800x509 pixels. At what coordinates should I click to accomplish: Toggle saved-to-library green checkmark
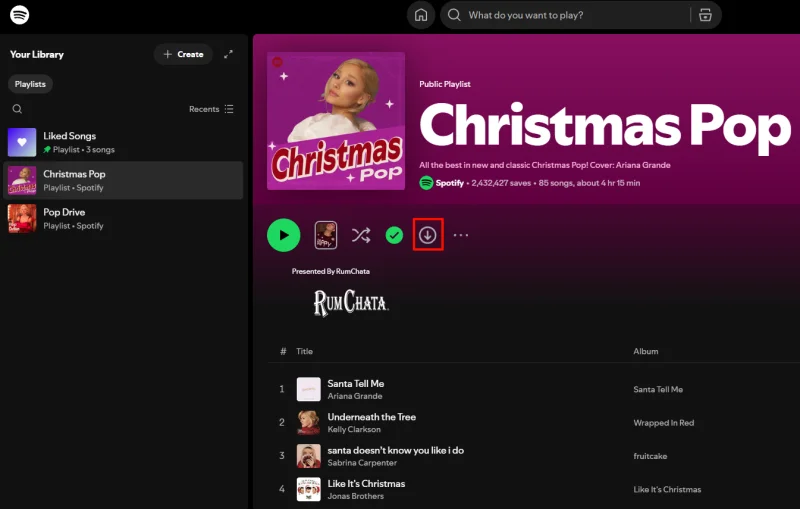click(x=394, y=235)
